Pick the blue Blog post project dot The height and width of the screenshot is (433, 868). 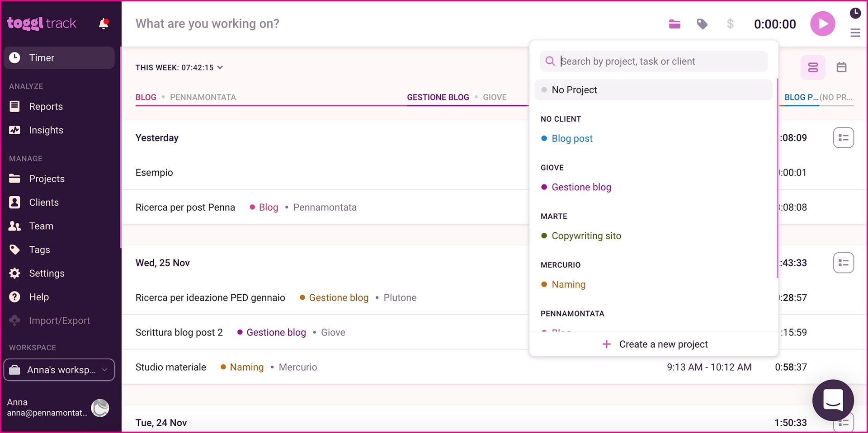[x=544, y=139]
